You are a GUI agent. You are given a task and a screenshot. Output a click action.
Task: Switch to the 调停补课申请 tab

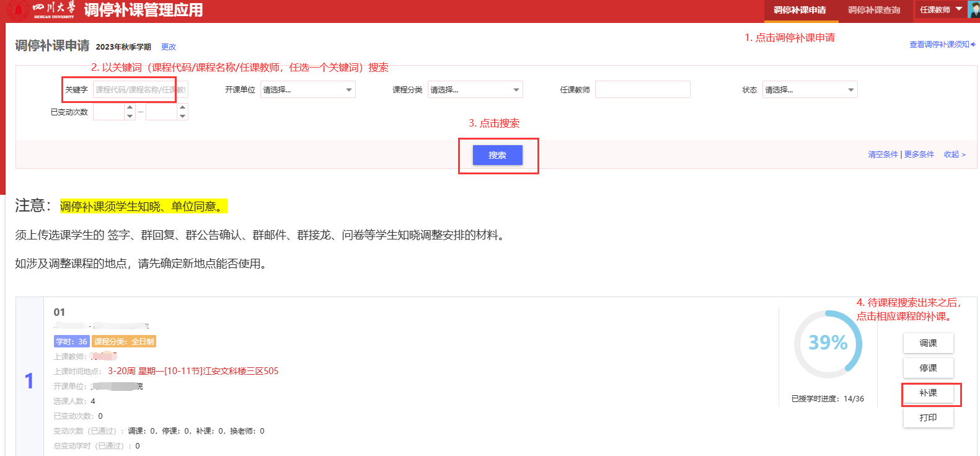[x=800, y=11]
